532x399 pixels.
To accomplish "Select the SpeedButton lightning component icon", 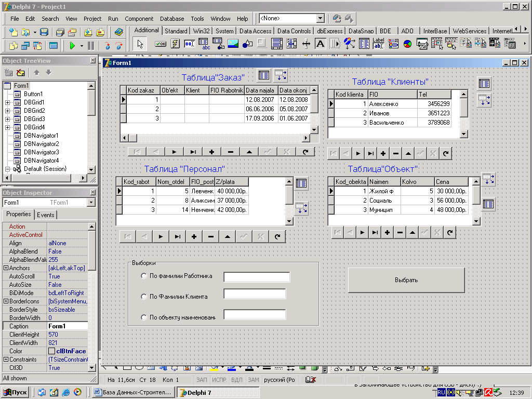I will [x=175, y=44].
